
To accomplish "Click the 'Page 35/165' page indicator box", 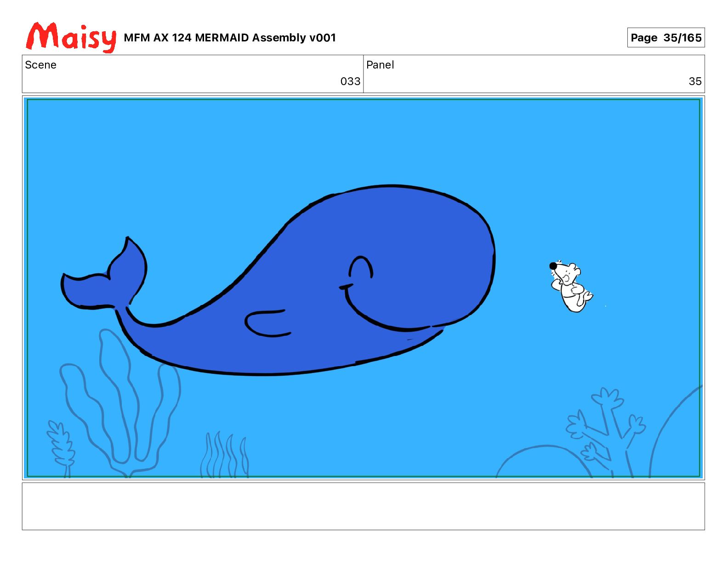I will (666, 38).
